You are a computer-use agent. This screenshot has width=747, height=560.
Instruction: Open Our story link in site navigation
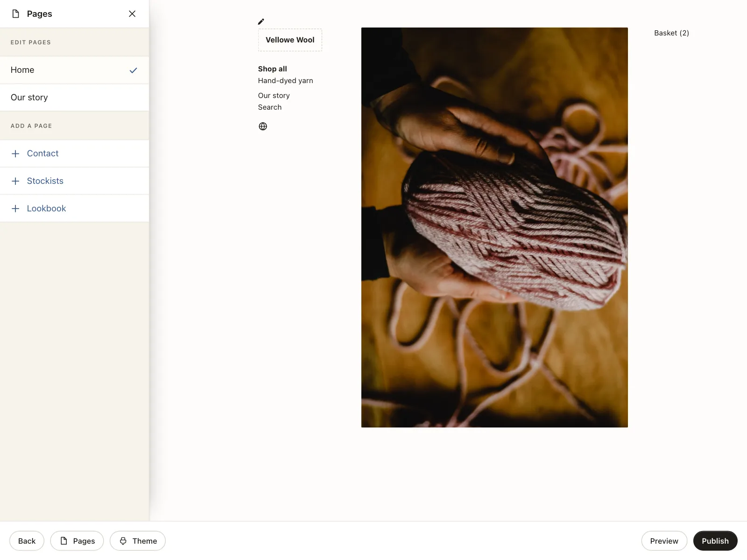[274, 96]
